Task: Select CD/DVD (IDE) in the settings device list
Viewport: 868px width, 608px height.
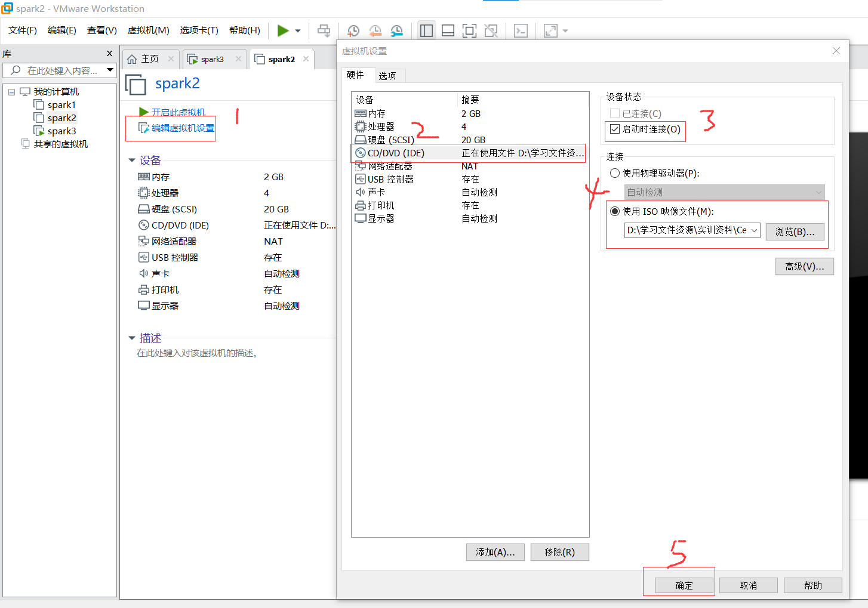Action: 470,153
